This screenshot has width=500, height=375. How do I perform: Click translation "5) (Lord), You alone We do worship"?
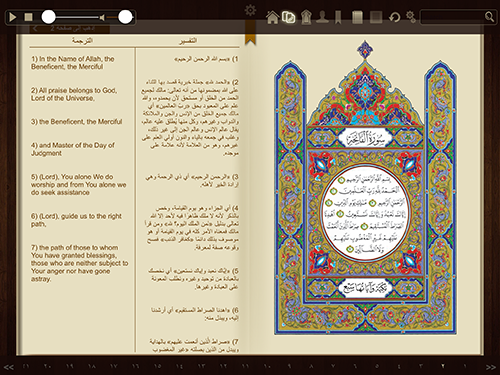click(x=79, y=184)
